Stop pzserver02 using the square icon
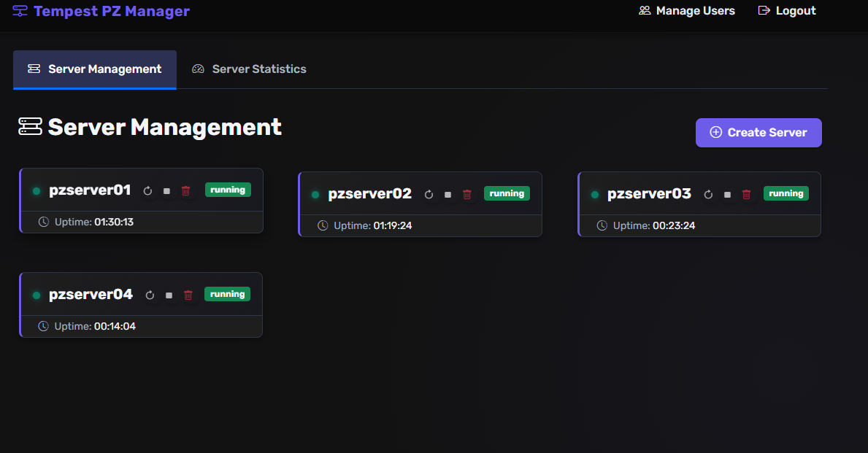Screen dimensions: 868x453 [448, 195]
